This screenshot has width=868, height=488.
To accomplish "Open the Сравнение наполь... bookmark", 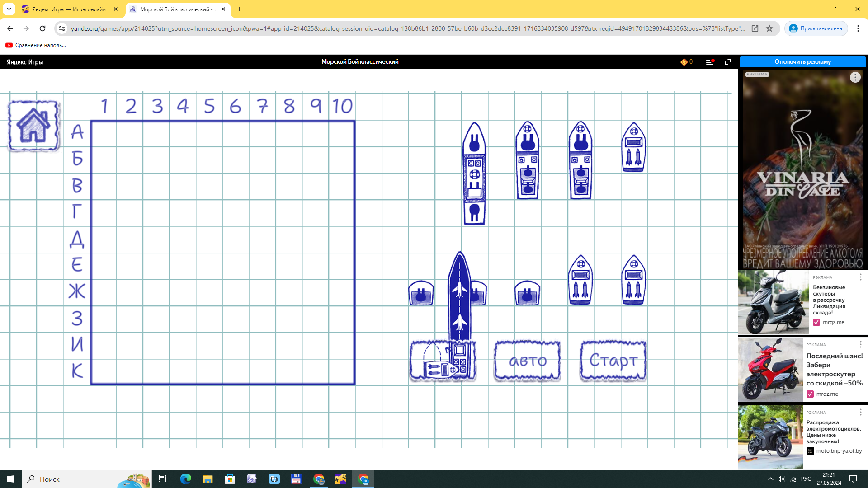I will tap(36, 45).
